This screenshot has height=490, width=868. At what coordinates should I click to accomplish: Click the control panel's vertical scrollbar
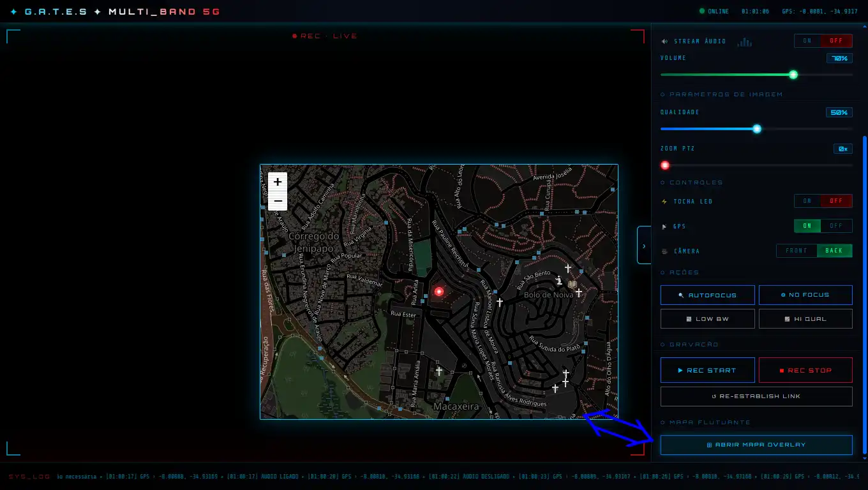[x=865, y=293]
